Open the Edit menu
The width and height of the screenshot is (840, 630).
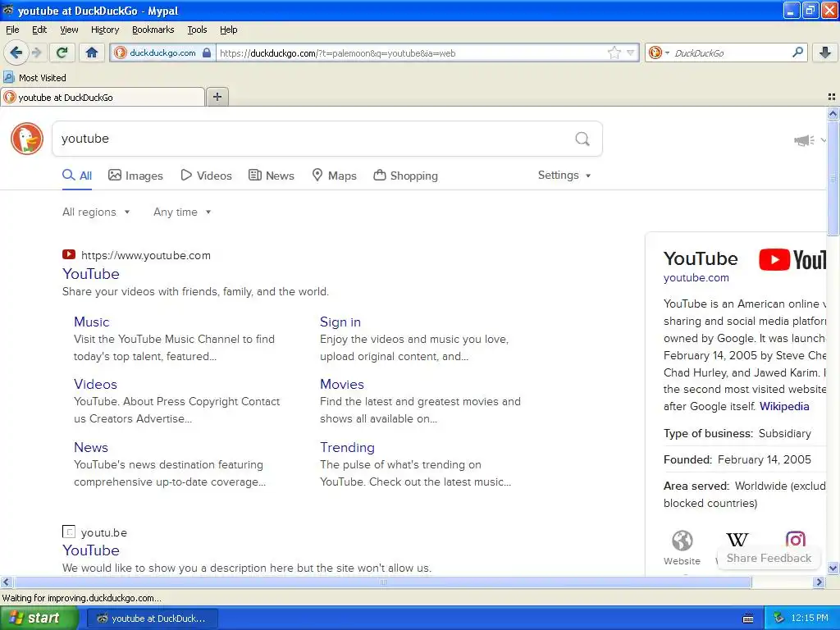39,30
